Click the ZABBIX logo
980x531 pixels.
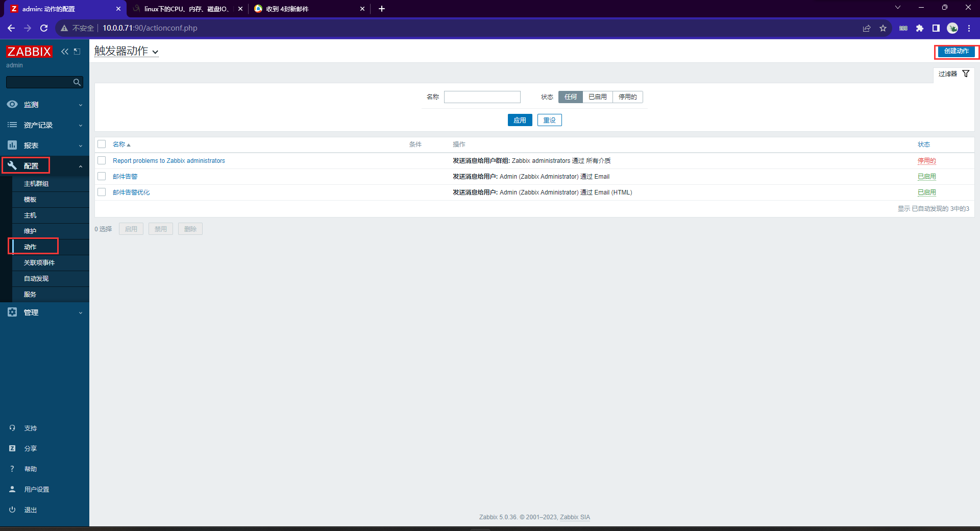pyautogui.click(x=29, y=52)
